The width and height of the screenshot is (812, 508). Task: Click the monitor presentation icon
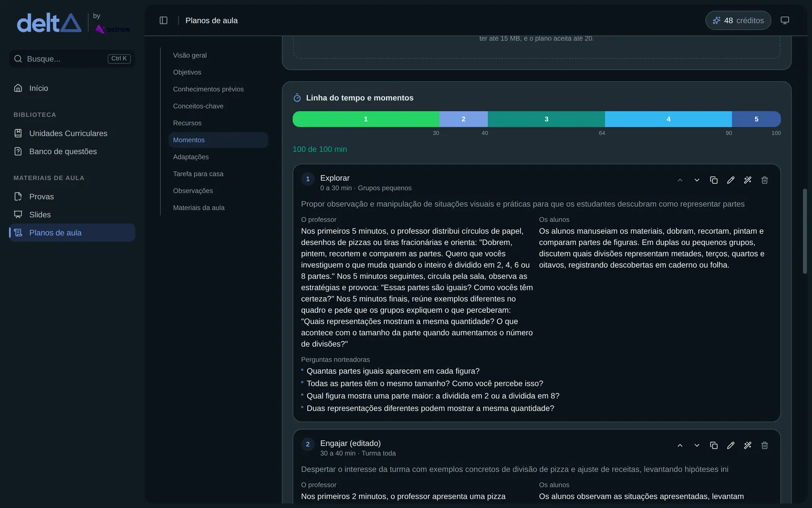(x=785, y=20)
